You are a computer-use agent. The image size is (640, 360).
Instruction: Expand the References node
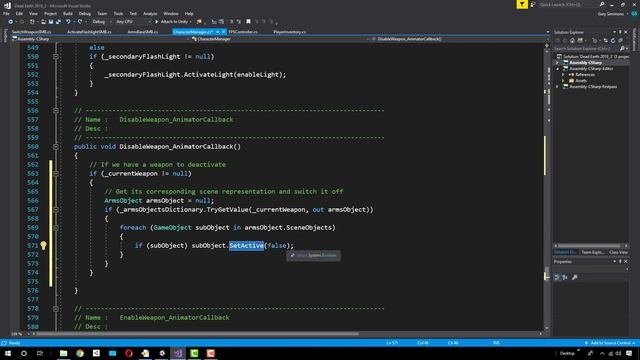pyautogui.click(x=563, y=75)
